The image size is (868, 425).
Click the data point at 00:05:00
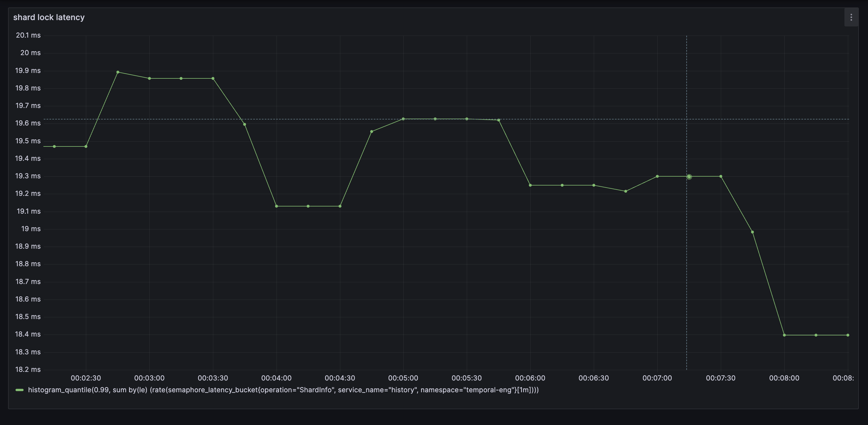pos(403,119)
